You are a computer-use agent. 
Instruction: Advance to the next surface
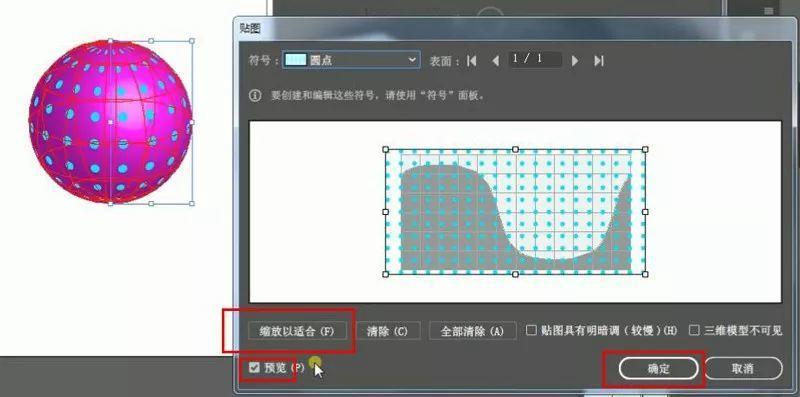pos(575,61)
